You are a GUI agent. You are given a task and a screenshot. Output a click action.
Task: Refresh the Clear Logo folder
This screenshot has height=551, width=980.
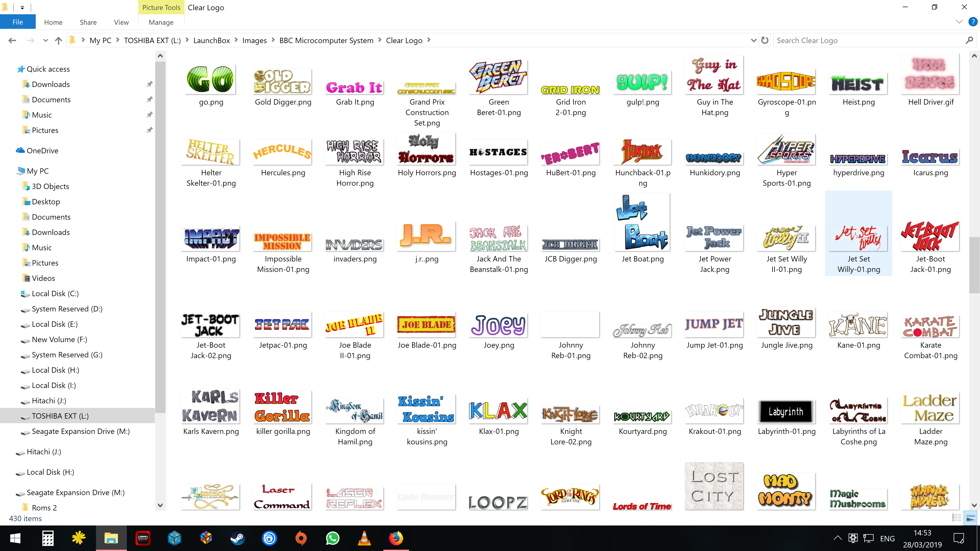[x=765, y=40]
